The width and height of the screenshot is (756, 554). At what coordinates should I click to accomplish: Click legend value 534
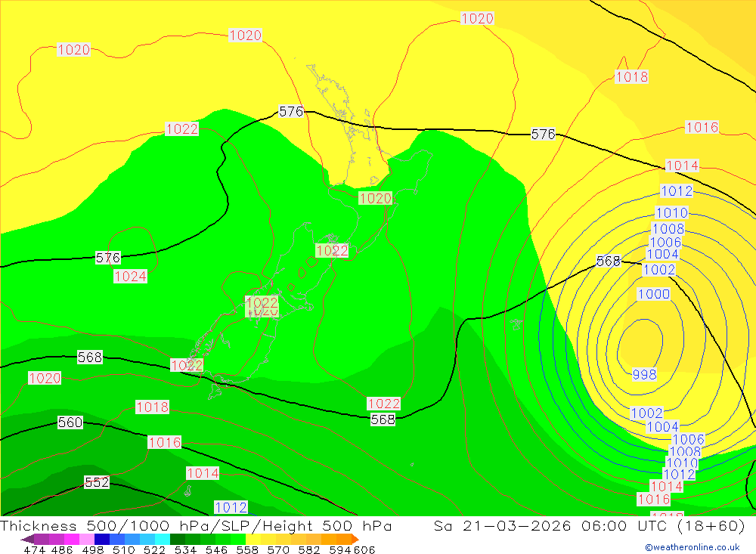(185, 549)
